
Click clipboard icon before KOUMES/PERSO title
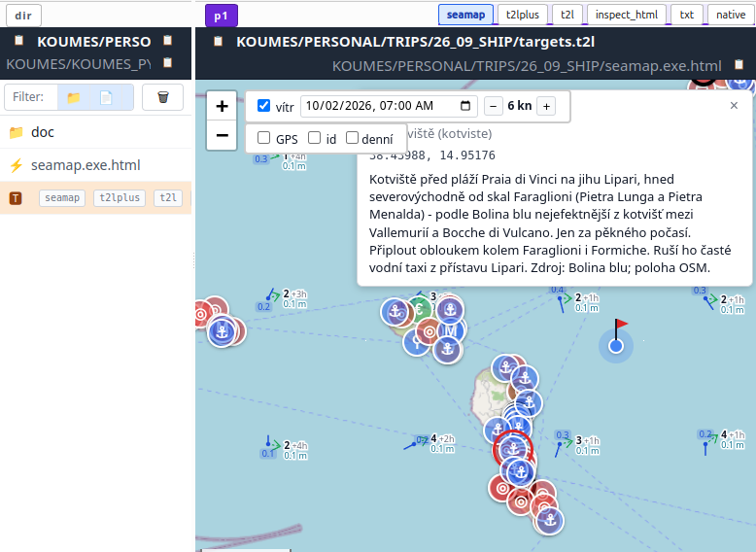[x=18, y=41]
